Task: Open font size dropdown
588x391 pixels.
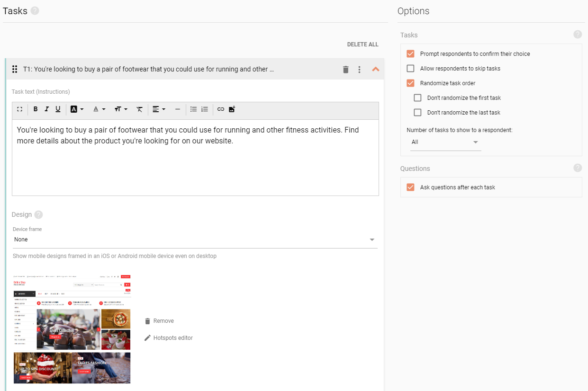Action: coord(121,109)
